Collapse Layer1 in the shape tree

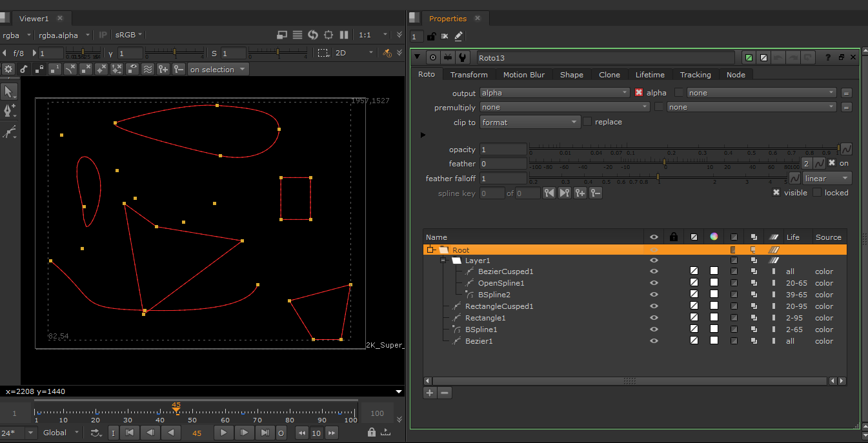pyautogui.click(x=443, y=261)
